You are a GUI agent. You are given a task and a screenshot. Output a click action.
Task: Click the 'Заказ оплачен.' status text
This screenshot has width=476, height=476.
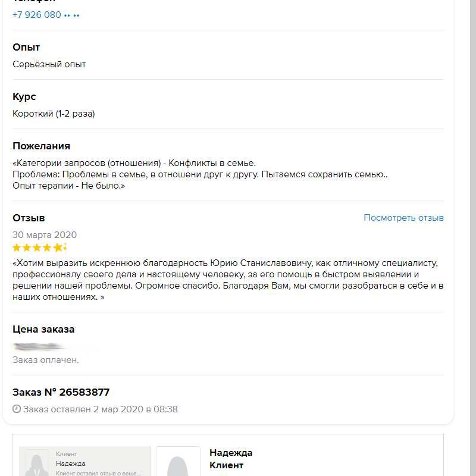[46, 360]
